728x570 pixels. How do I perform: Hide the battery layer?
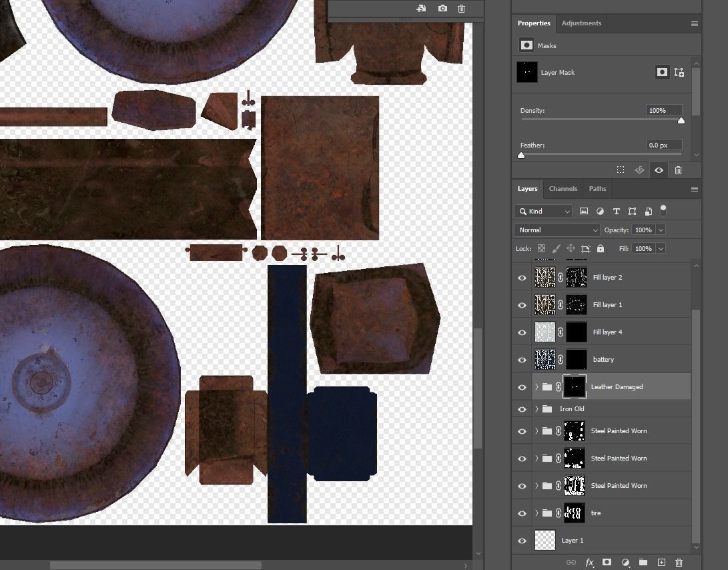(x=522, y=360)
